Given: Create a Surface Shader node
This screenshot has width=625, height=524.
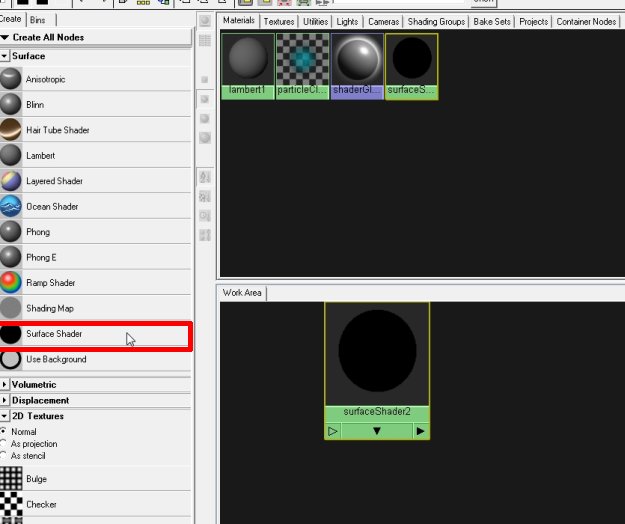Looking at the screenshot, I should coord(96,334).
